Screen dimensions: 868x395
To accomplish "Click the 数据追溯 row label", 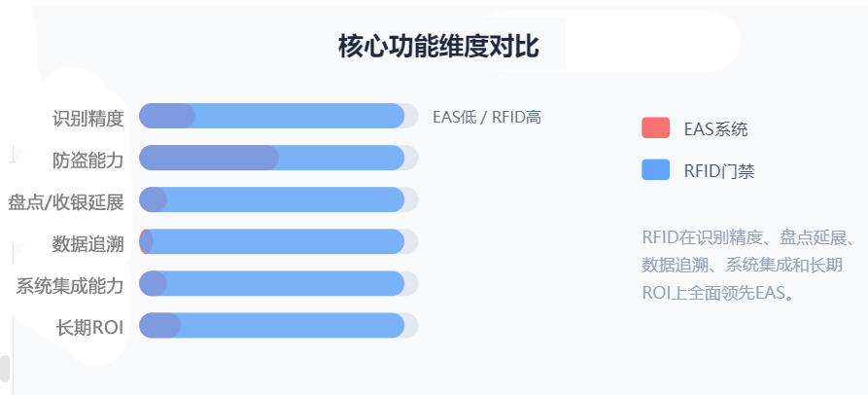I will point(88,244).
